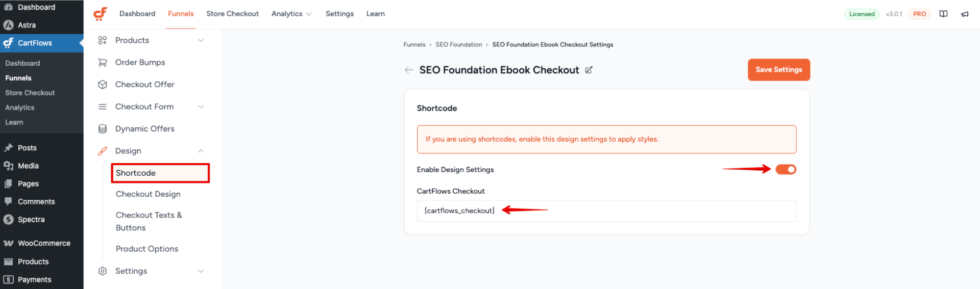The image size is (980, 289).
Task: Click the Funnels breadcrumb link
Action: 414,45
